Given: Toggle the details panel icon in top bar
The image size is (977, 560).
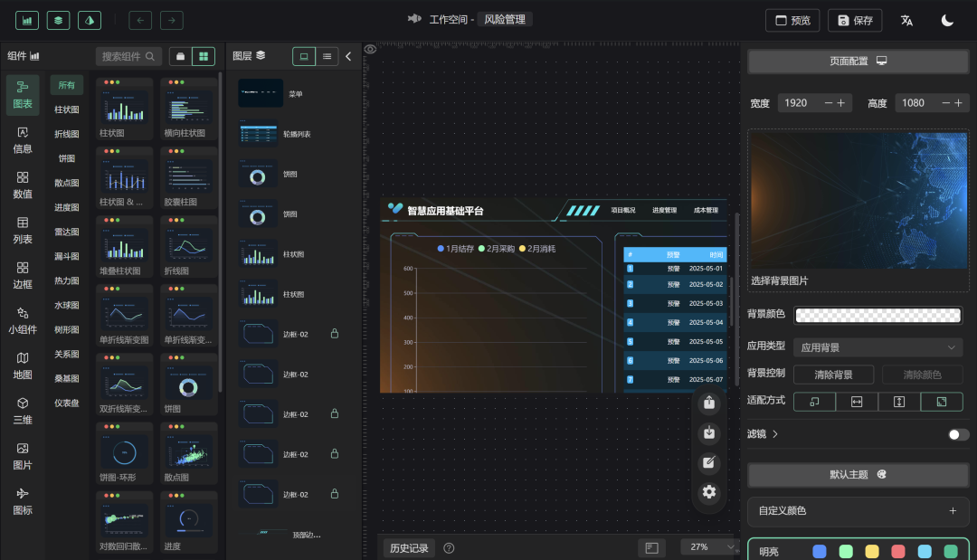Looking at the screenshot, I should pos(89,21).
